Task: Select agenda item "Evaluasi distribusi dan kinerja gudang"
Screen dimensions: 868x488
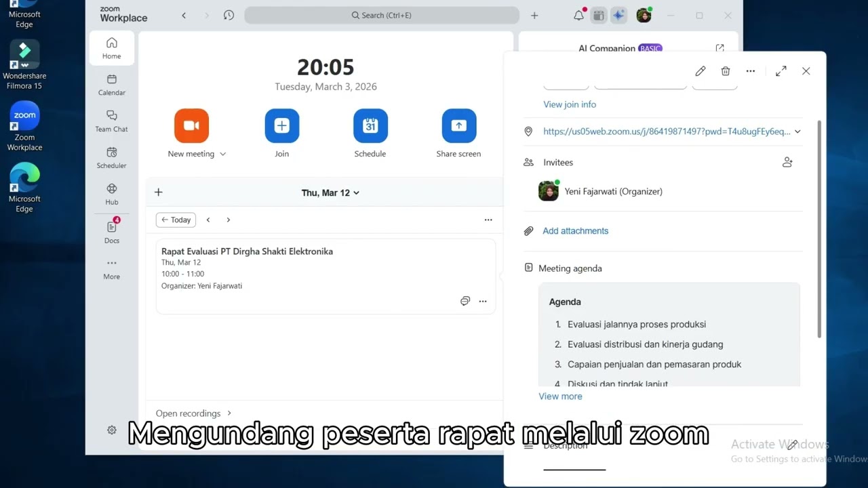Action: [646, 344]
